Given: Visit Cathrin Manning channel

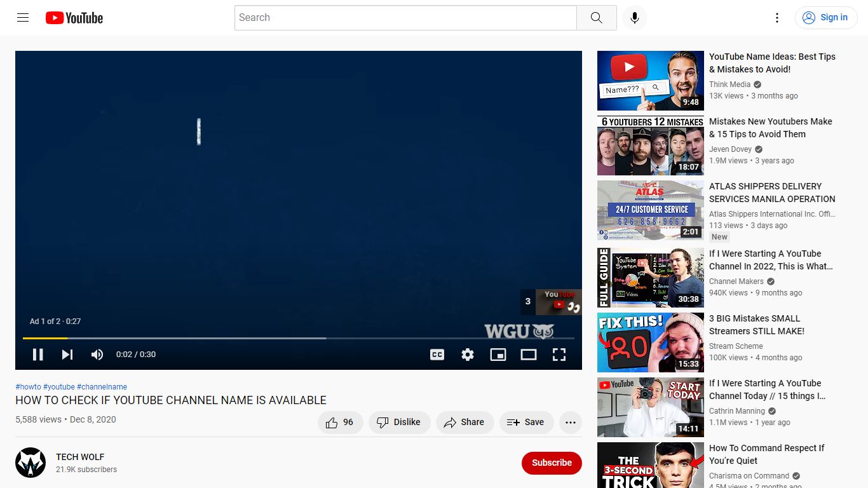Looking at the screenshot, I should tap(736, 411).
